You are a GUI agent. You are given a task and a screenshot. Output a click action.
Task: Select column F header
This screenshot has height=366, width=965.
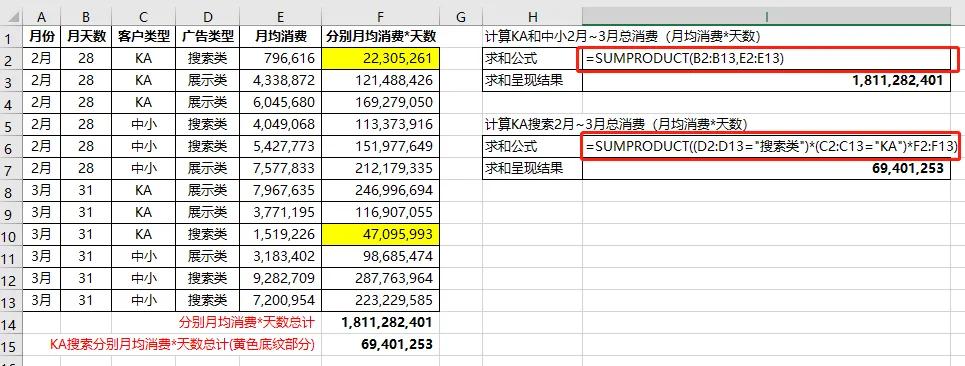pos(380,17)
